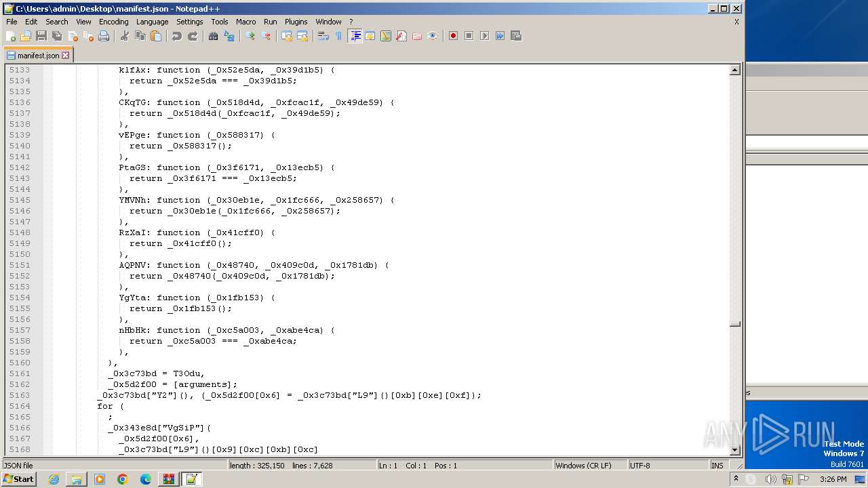Open Find dialog with binoculars icon
Viewport: 868px width, 488px height.
point(214,36)
